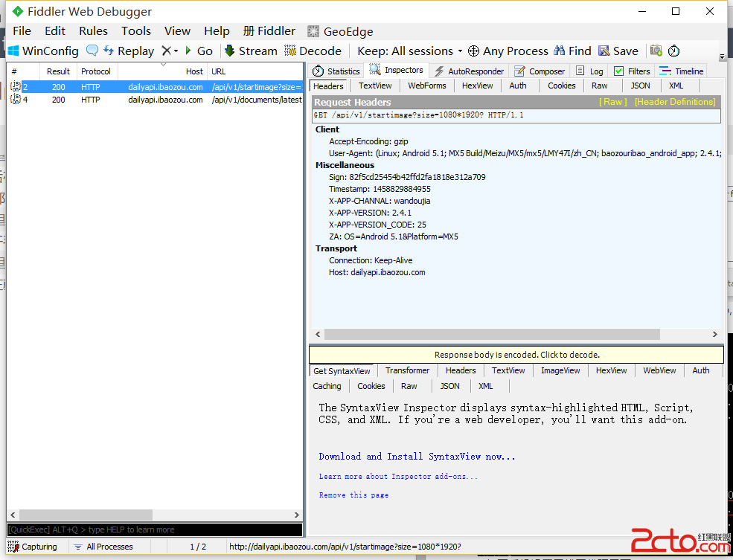The height and width of the screenshot is (560, 733).
Task: Toggle Stream mode in toolbar
Action: 251,51
